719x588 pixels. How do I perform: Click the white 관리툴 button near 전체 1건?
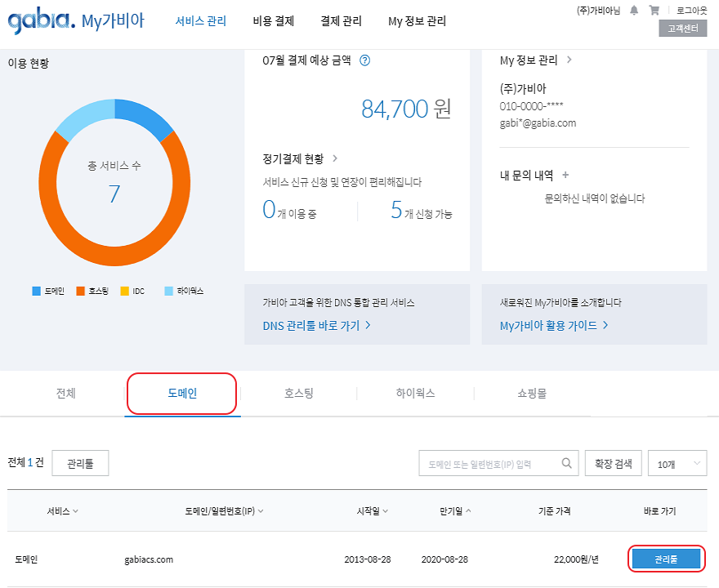click(x=80, y=463)
